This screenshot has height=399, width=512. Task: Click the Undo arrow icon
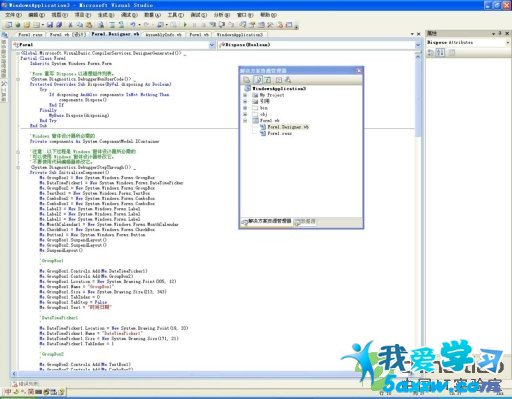(133, 25)
